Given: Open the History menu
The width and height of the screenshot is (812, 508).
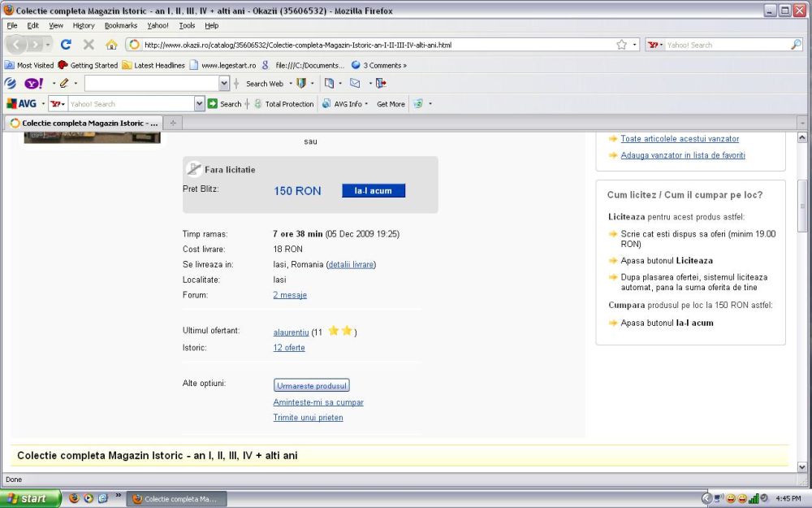Looking at the screenshot, I should (84, 25).
